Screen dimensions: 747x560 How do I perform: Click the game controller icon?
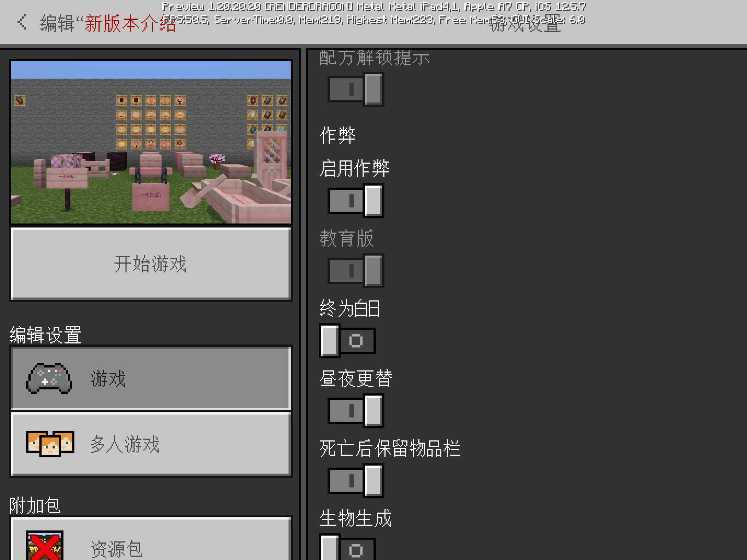click(49, 378)
